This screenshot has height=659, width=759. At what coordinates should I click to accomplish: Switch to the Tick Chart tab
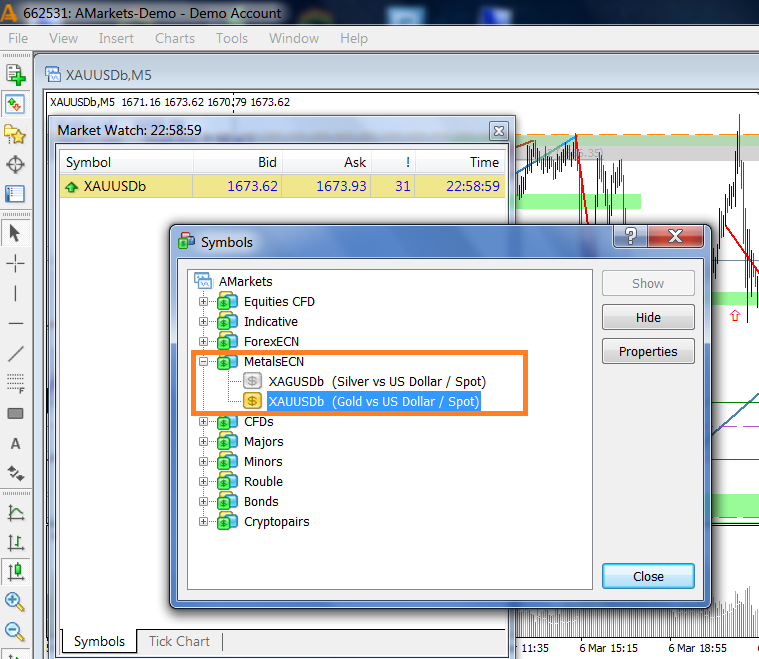pos(179,641)
